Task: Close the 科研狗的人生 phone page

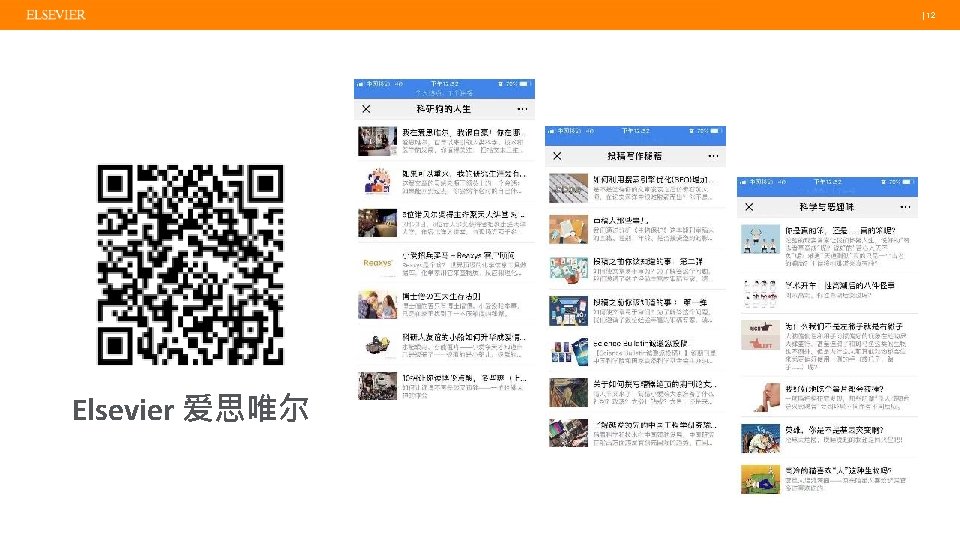Action: click(x=366, y=109)
